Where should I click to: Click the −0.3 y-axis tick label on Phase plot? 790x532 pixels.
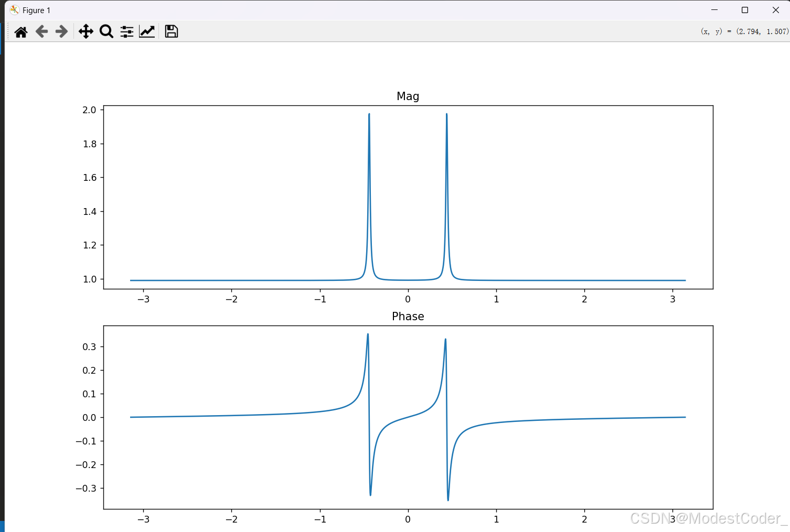pos(86,488)
